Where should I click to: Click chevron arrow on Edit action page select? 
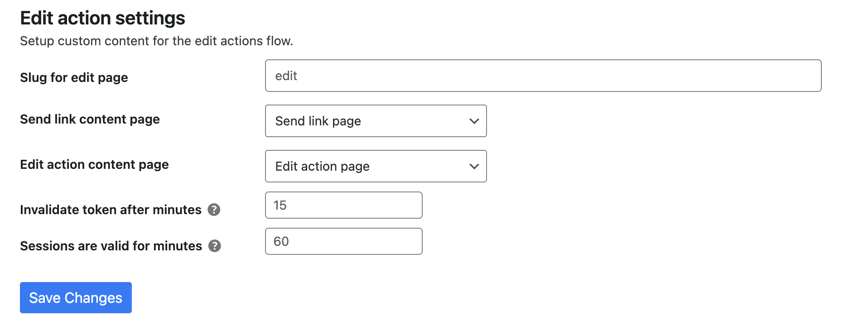474,166
